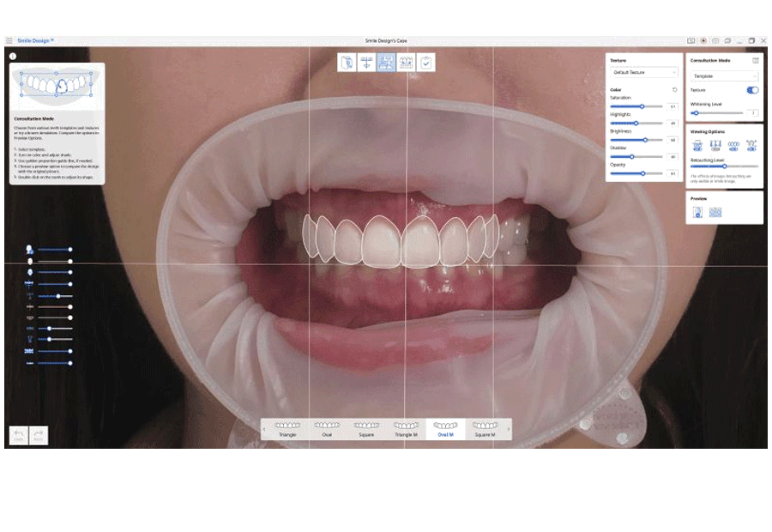Click the Whitening Level value field

pos(753,112)
